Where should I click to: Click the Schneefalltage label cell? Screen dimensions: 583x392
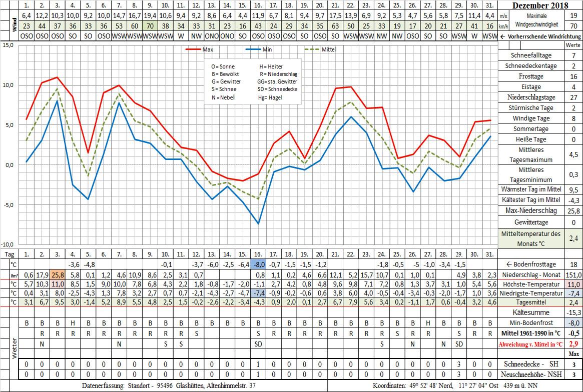pos(530,55)
